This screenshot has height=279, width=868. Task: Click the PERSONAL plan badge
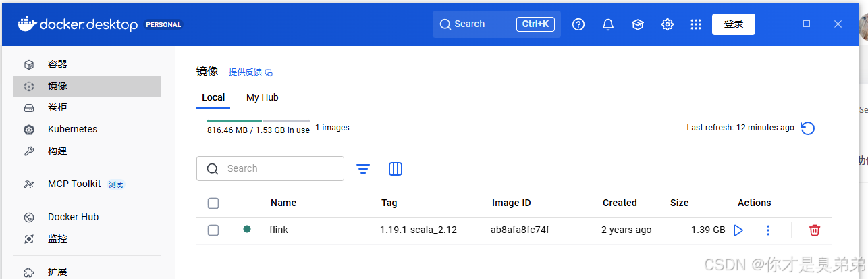163,25
